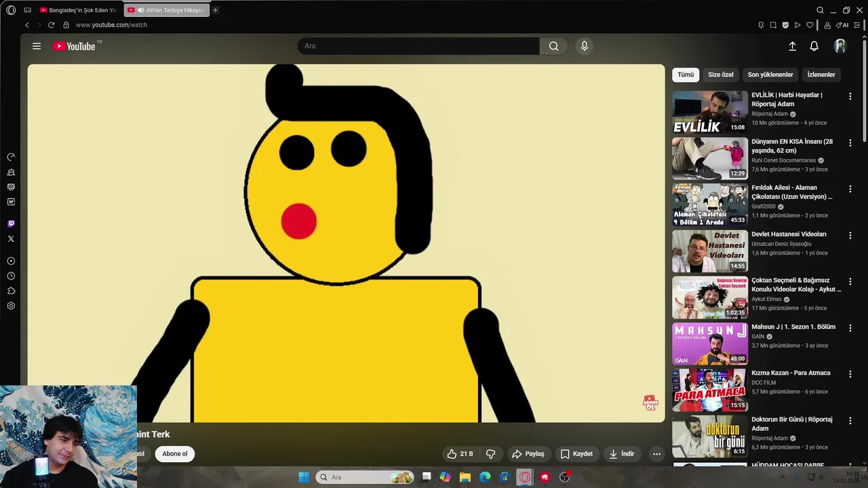Save the video with Kaydet

[x=576, y=454]
